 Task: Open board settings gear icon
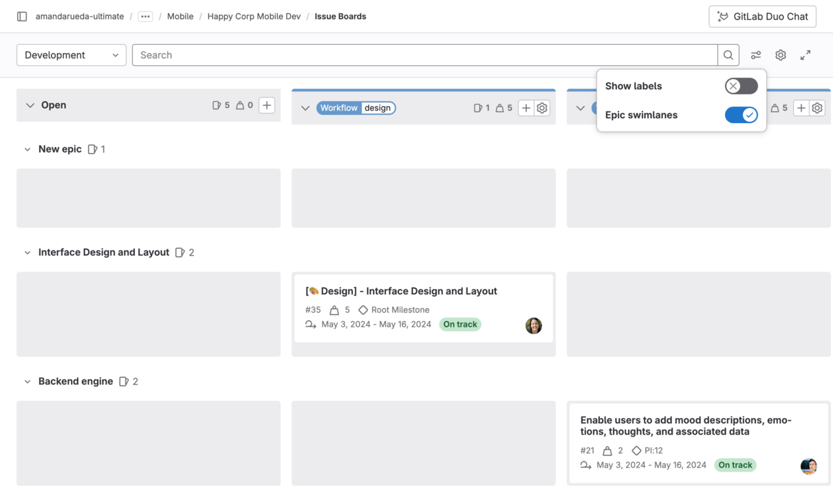[x=781, y=55]
